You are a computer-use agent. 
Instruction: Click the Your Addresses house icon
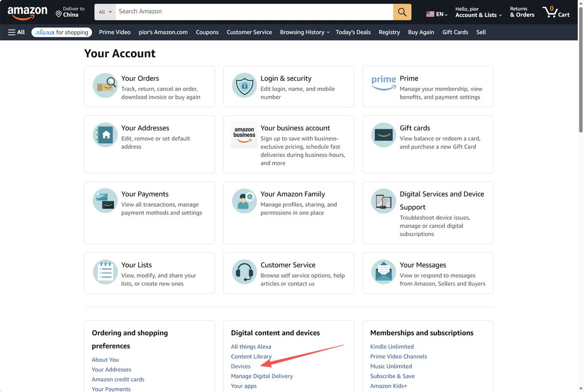click(105, 135)
